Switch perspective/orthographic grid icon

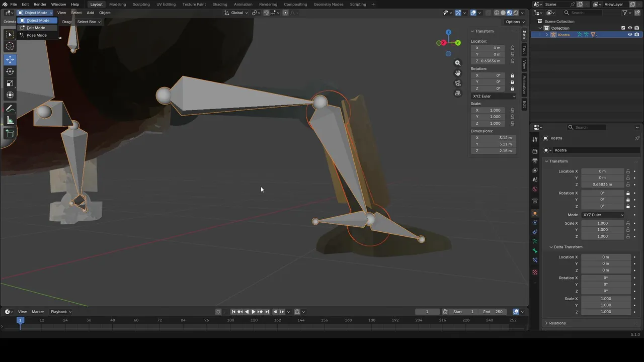tap(458, 93)
